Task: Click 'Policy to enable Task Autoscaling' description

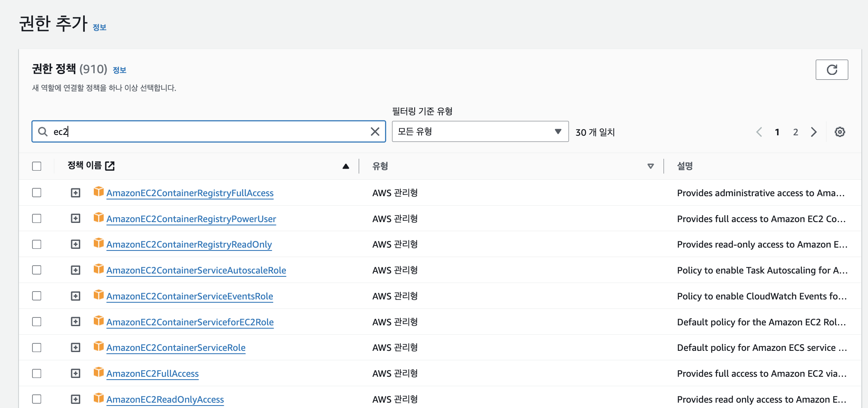Action: coord(762,270)
